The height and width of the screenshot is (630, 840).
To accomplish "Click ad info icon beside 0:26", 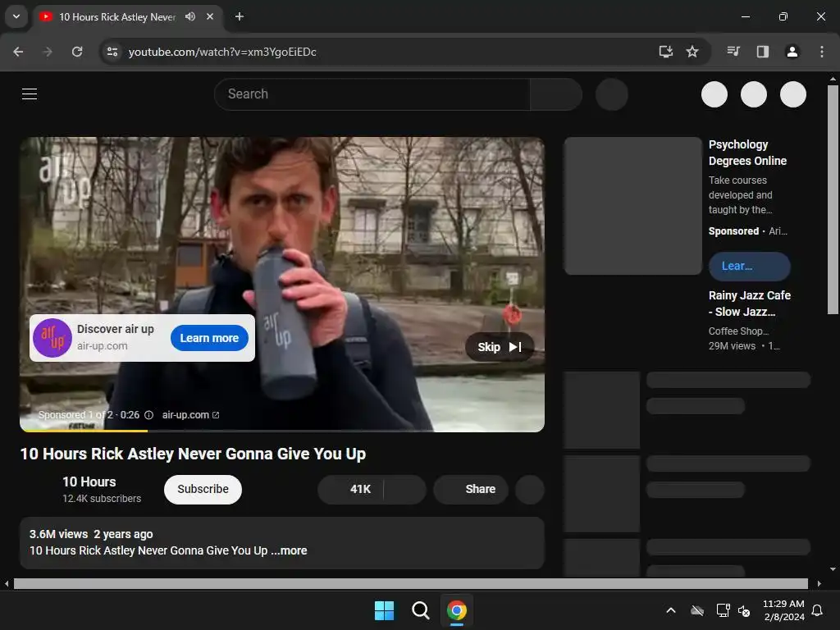I will pos(149,415).
